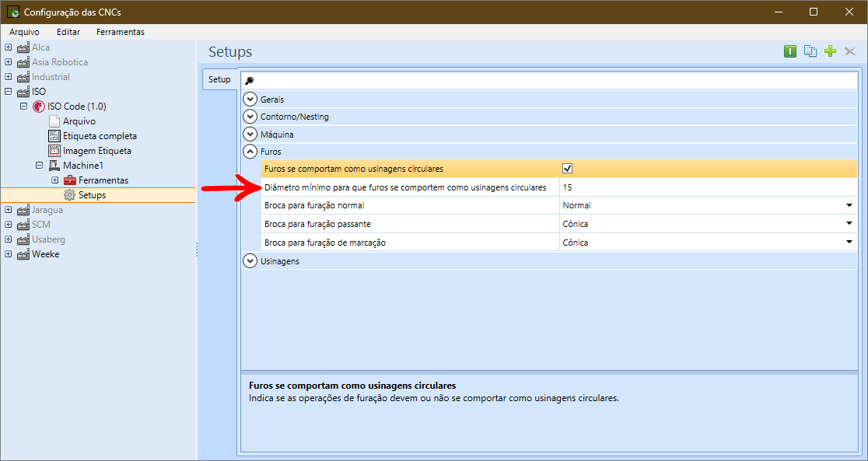Click the Machine1 machine icon
Screen dimensions: 868x461
(x=54, y=166)
